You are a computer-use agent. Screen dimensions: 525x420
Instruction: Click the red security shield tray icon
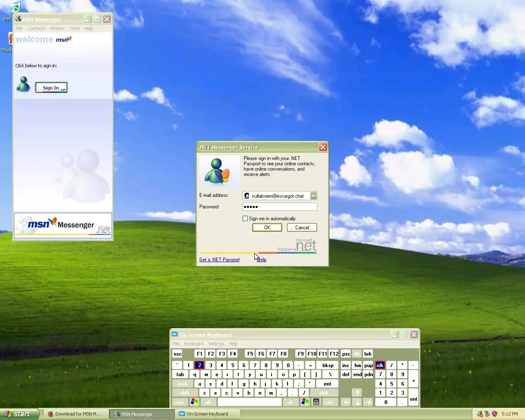[x=495, y=414]
